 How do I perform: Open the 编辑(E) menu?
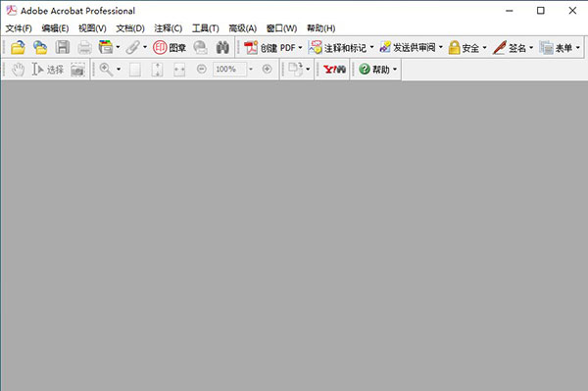pos(55,28)
